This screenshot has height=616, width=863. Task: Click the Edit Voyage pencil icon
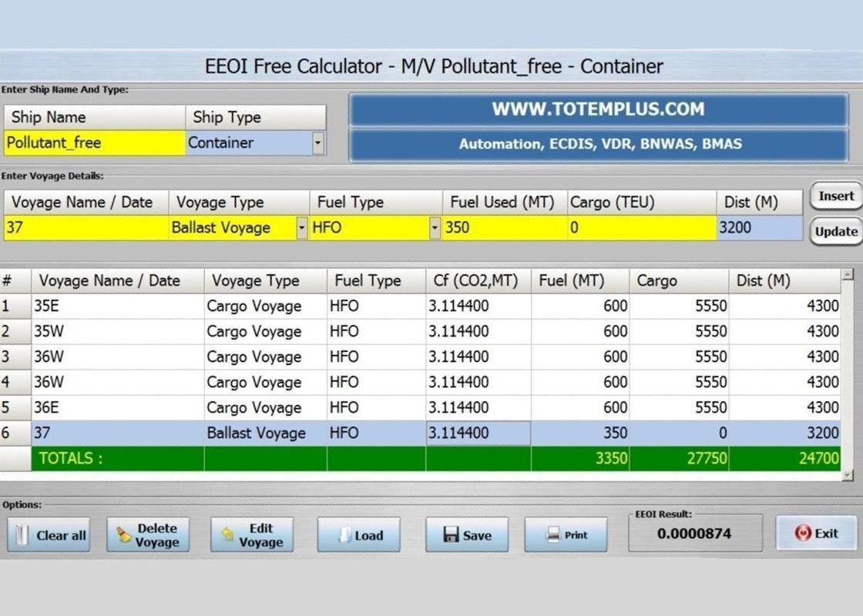(226, 534)
